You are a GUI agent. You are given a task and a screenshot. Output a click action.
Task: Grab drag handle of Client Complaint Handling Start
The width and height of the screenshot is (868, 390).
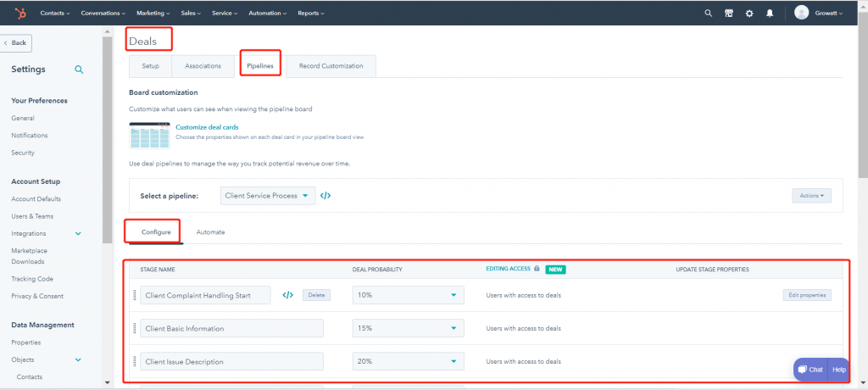[135, 295]
